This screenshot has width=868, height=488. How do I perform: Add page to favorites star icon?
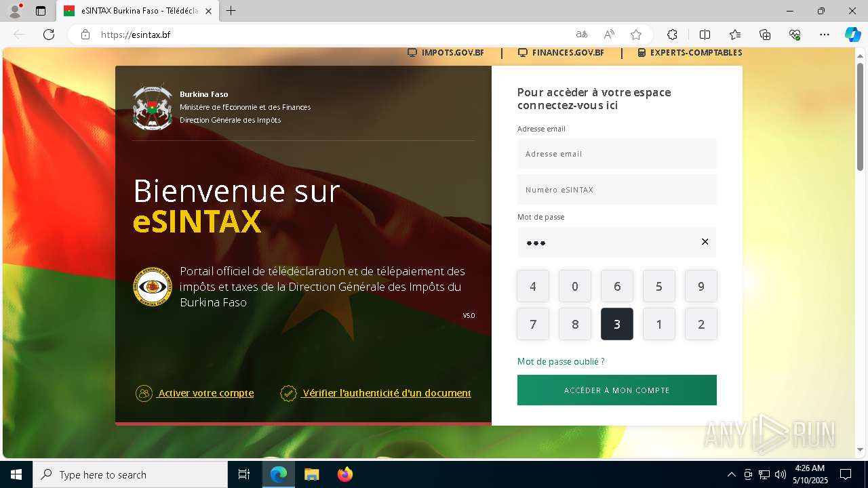pos(636,35)
